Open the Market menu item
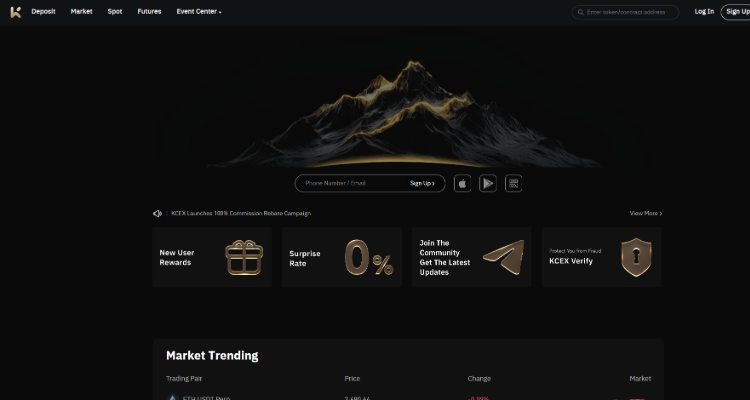Screen dimensions: 750x400 (x=81, y=11)
